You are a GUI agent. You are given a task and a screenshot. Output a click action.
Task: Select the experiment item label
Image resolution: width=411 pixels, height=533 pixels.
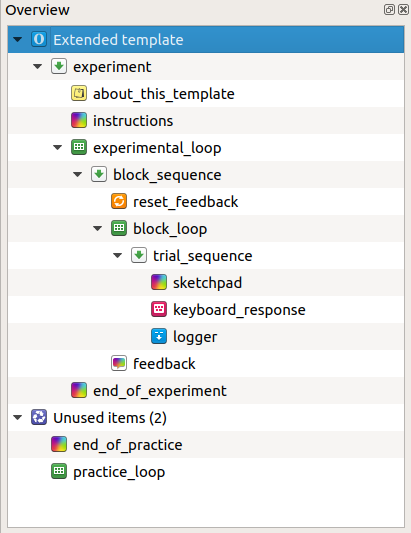point(112,67)
